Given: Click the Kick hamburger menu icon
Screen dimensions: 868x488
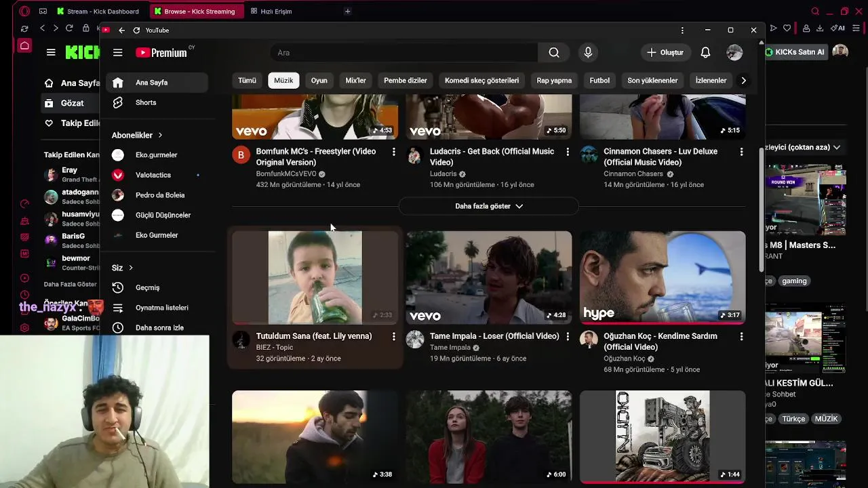Looking at the screenshot, I should click(x=51, y=52).
